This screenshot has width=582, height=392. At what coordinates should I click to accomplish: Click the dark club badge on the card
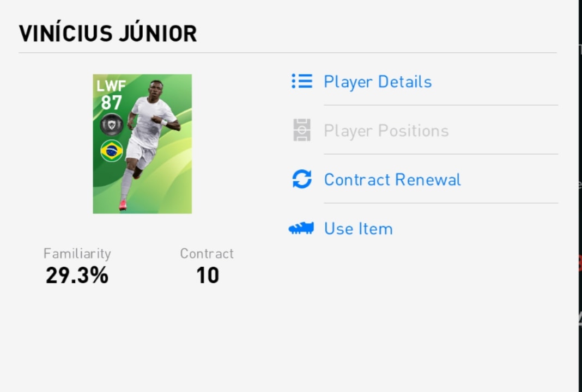pos(112,125)
